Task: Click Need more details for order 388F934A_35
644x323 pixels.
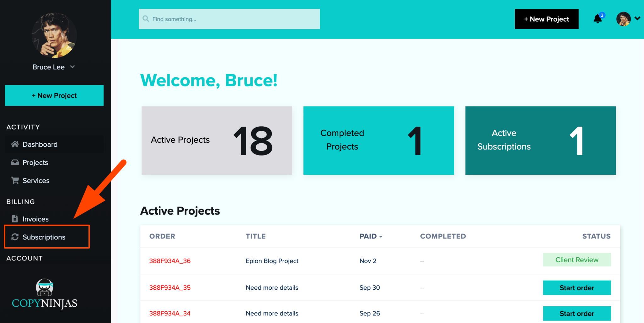Action: click(272, 287)
